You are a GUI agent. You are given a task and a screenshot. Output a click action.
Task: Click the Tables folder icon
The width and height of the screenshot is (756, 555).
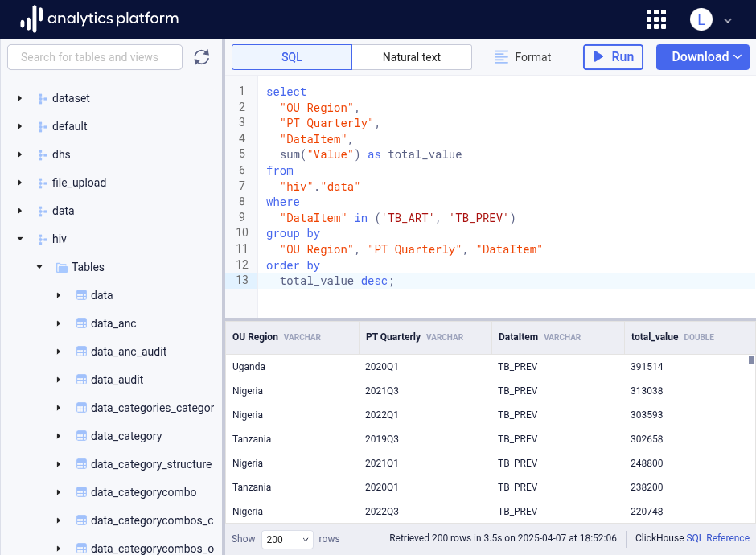(62, 267)
